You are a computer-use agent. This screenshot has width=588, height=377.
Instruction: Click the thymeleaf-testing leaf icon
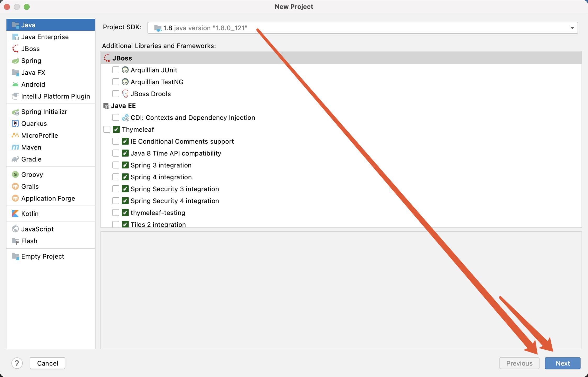125,213
